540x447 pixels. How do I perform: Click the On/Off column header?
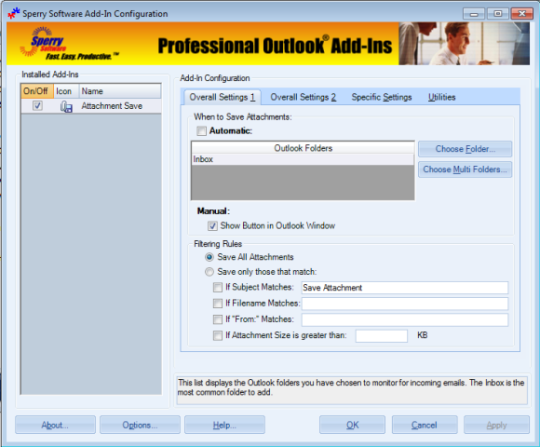37,91
